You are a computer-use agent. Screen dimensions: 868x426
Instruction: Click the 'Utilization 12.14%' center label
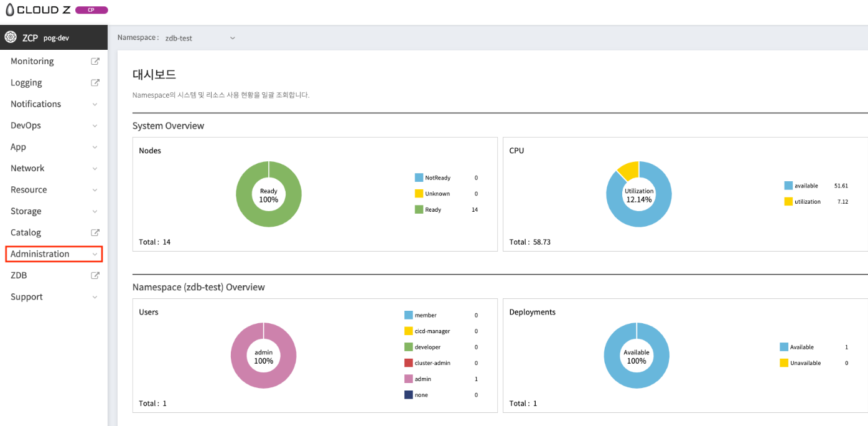click(x=639, y=195)
